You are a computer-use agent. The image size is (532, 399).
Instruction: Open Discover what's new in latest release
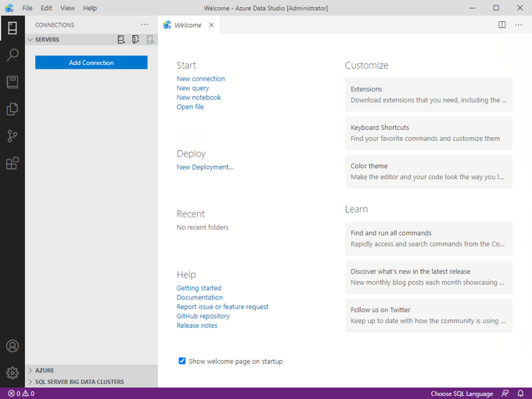click(x=429, y=277)
